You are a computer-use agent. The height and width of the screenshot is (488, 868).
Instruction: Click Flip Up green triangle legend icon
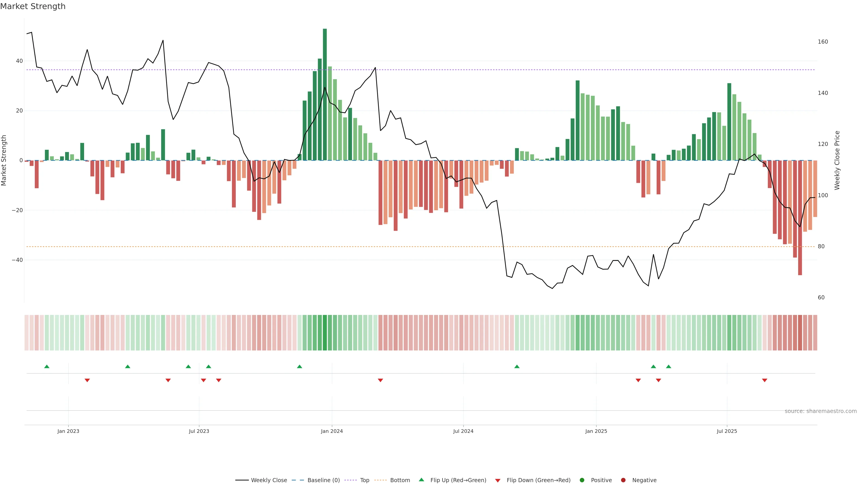(x=421, y=480)
